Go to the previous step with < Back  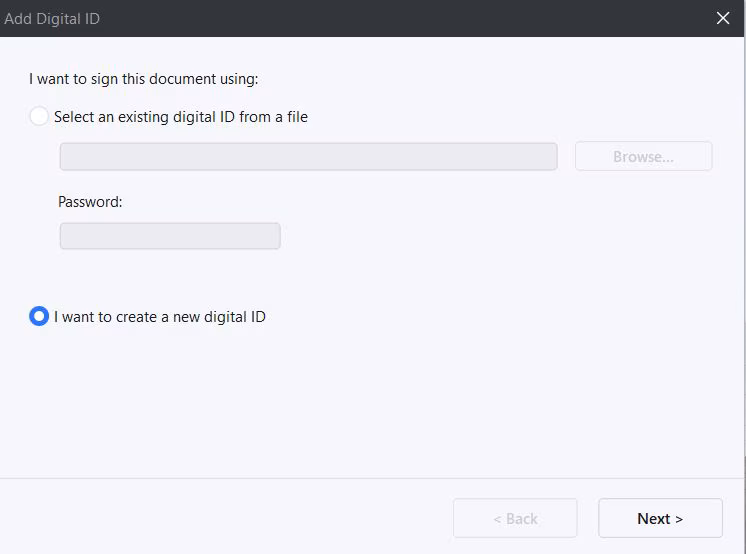pyautogui.click(x=515, y=518)
